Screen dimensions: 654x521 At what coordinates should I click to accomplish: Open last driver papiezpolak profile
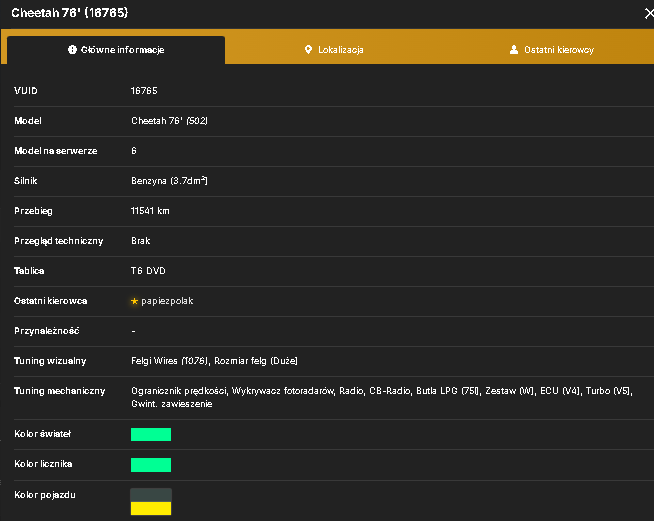[x=167, y=301]
